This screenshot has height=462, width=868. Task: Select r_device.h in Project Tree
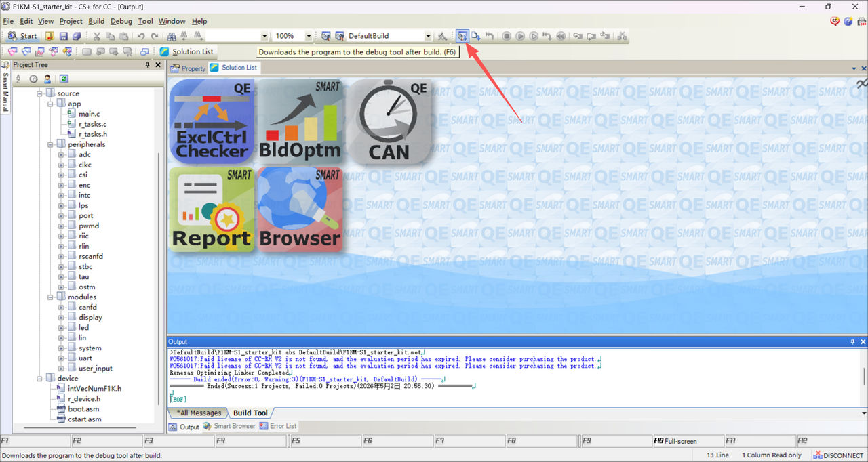point(84,399)
